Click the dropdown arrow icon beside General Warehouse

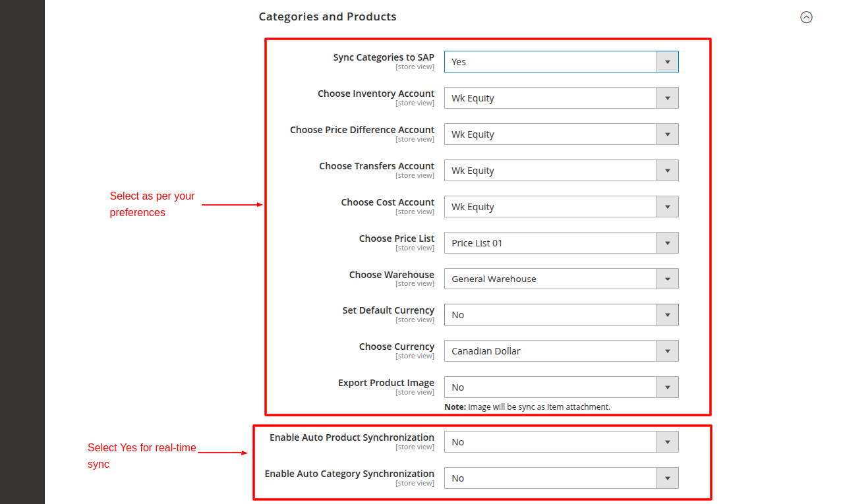coord(668,279)
